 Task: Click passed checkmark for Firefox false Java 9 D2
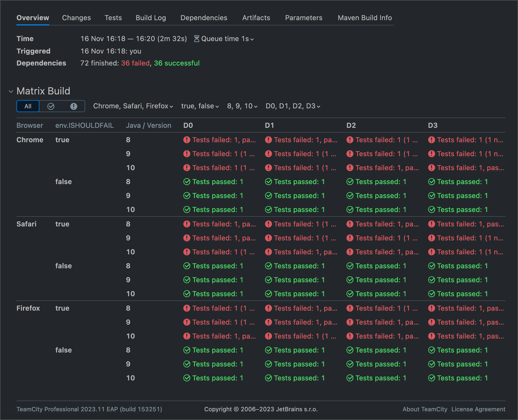[350, 364]
